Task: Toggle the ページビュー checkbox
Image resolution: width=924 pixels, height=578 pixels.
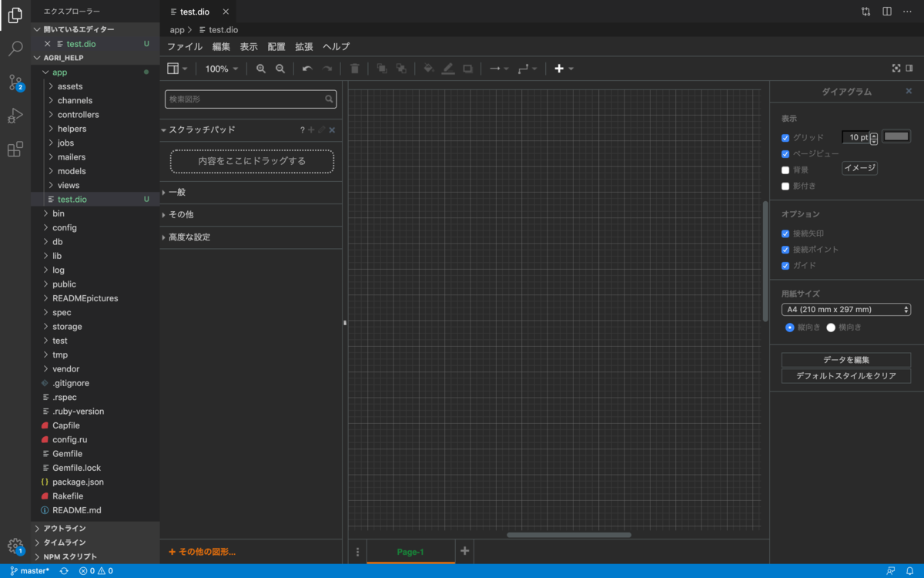Action: click(x=785, y=154)
